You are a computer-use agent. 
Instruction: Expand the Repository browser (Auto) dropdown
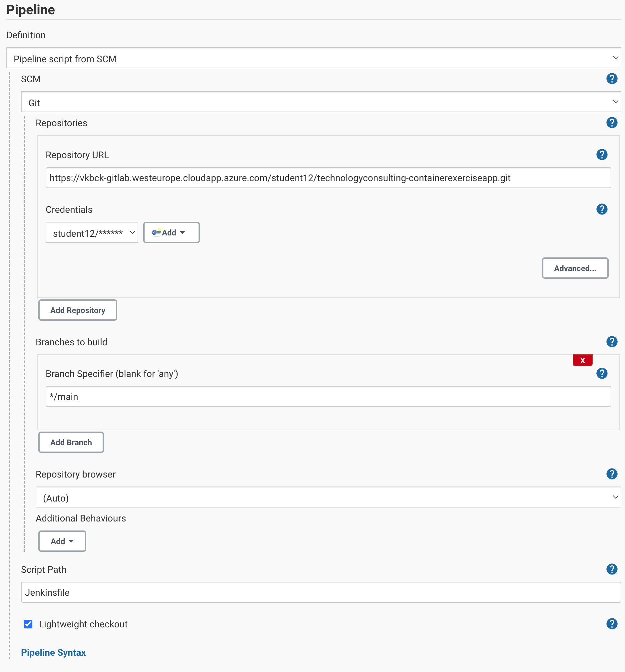[328, 497]
